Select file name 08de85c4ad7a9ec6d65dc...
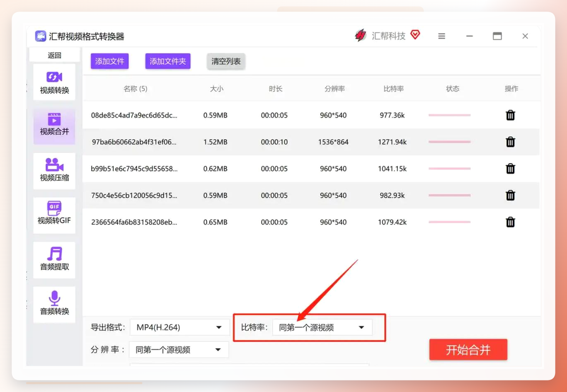 click(x=134, y=115)
